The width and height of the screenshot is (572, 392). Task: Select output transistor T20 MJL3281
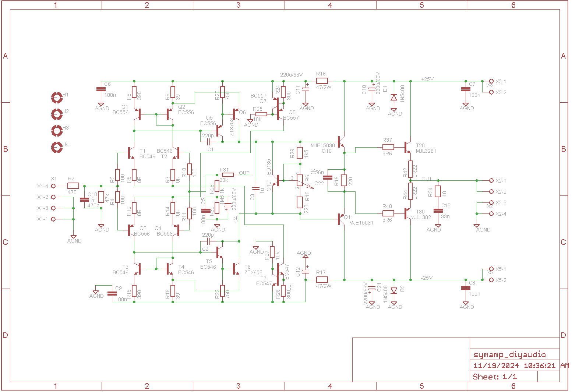[407, 147]
